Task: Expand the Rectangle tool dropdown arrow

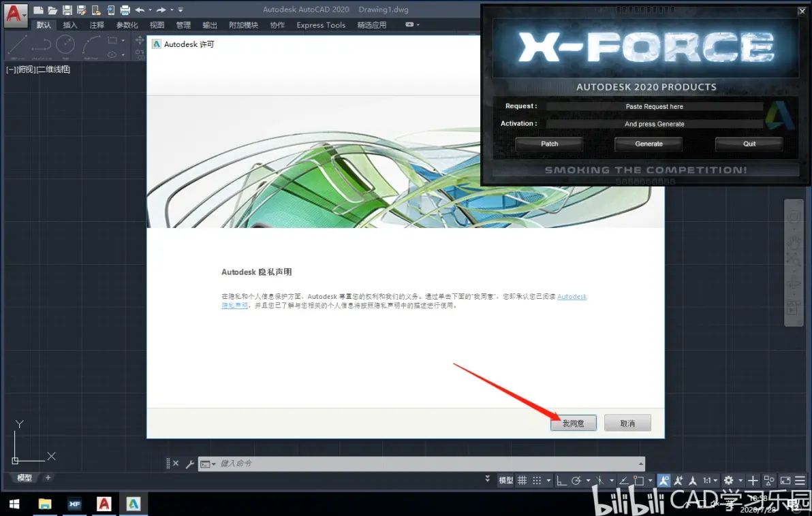Action: (x=123, y=40)
